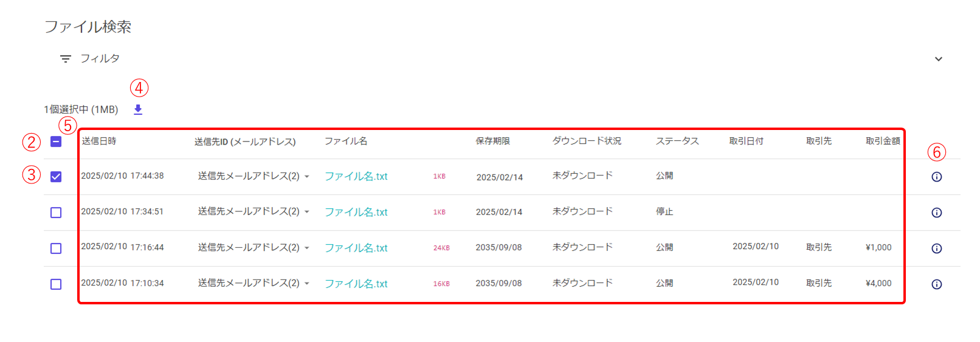This screenshot has width=980, height=342.
Task: Open ファイル名.txt link in the 24KB row
Action: (356, 248)
